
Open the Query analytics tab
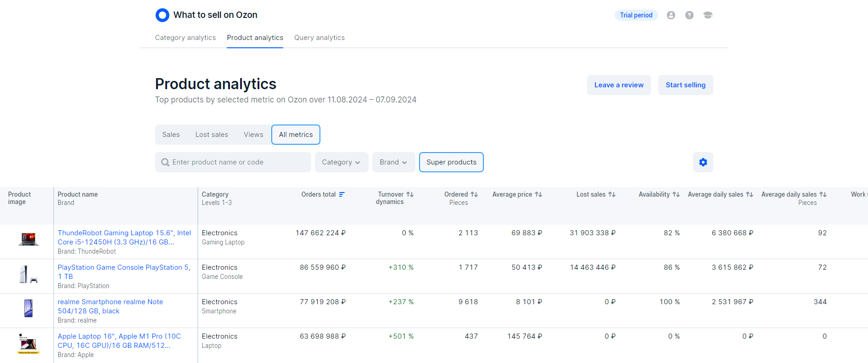[x=319, y=38]
